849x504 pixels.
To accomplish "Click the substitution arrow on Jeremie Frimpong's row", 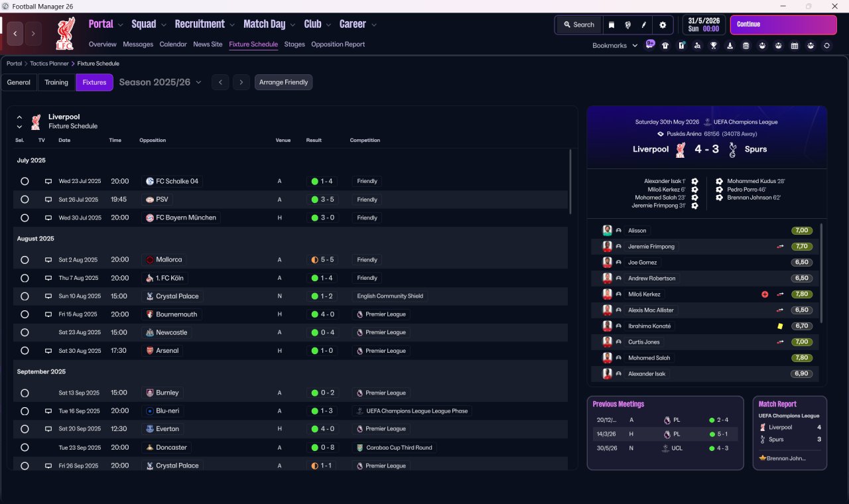I will pyautogui.click(x=781, y=247).
